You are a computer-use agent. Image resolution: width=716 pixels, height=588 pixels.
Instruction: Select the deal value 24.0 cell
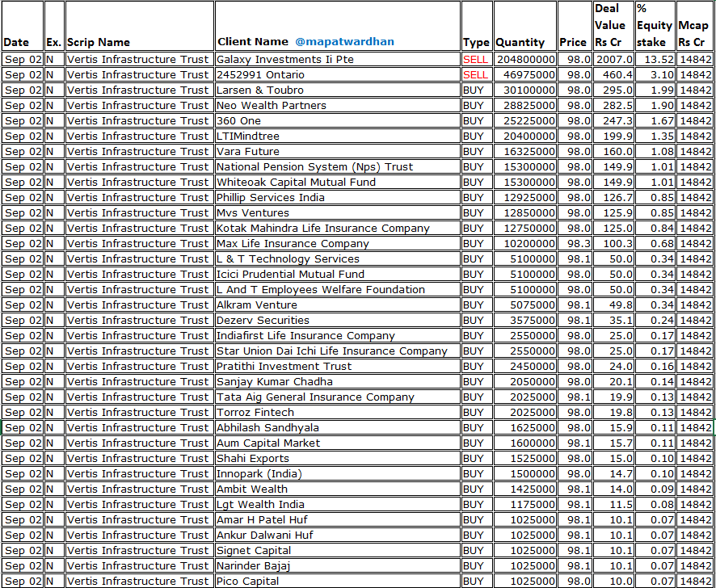click(x=613, y=366)
